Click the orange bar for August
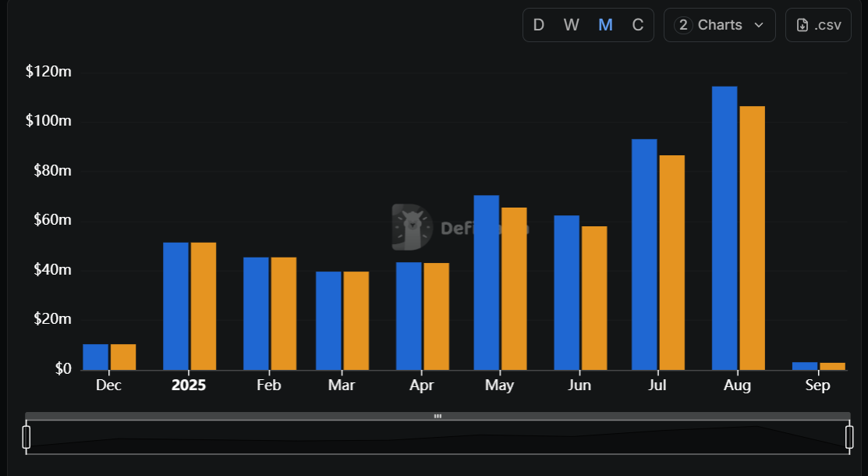Image resolution: width=868 pixels, height=476 pixels. [x=752, y=238]
